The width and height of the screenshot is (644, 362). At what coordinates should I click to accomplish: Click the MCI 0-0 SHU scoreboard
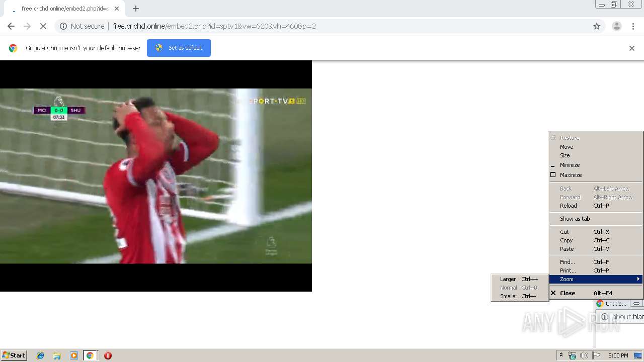point(59,110)
